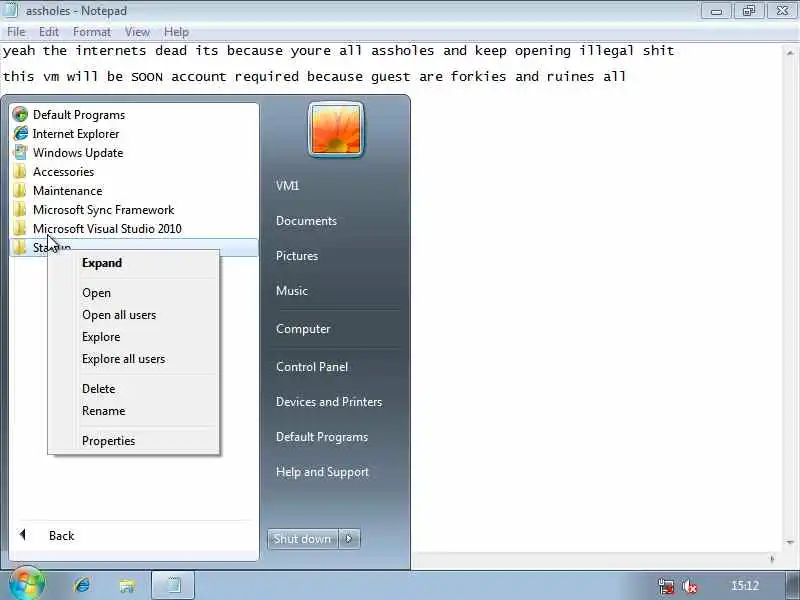
Task: Click the Default Programs globe icon in programs list
Action: pos(20,114)
